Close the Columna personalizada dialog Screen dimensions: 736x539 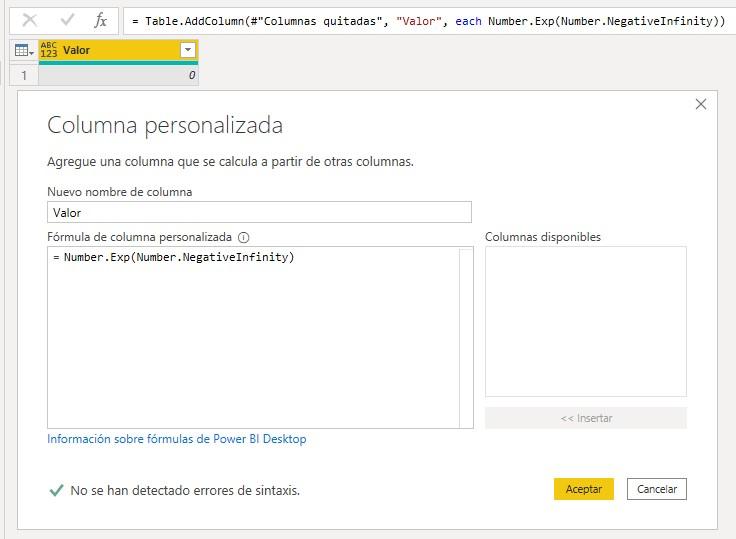[x=700, y=104]
